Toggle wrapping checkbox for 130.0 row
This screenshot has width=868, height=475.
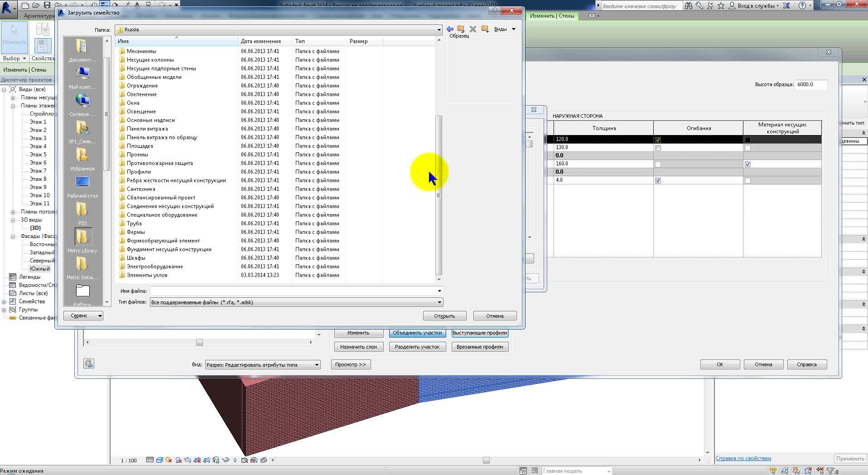(x=658, y=148)
